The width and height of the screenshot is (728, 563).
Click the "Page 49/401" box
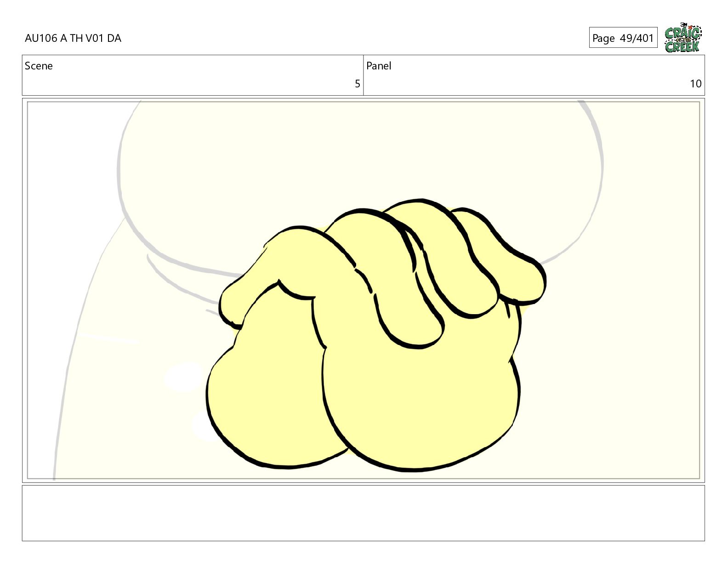(623, 38)
